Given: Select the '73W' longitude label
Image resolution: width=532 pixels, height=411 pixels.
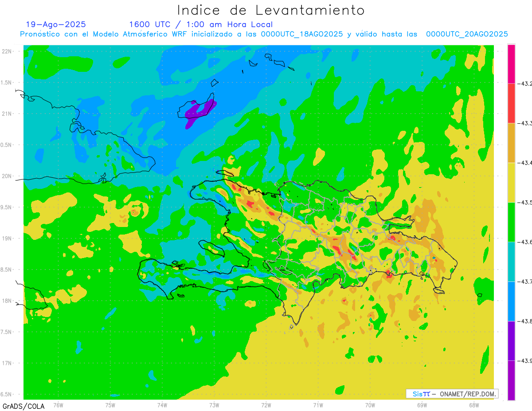Looking at the screenshot, I should coord(214,405).
